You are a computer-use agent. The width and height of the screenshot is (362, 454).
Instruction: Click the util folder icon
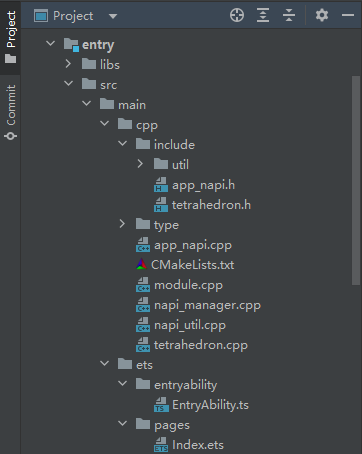[x=161, y=164]
